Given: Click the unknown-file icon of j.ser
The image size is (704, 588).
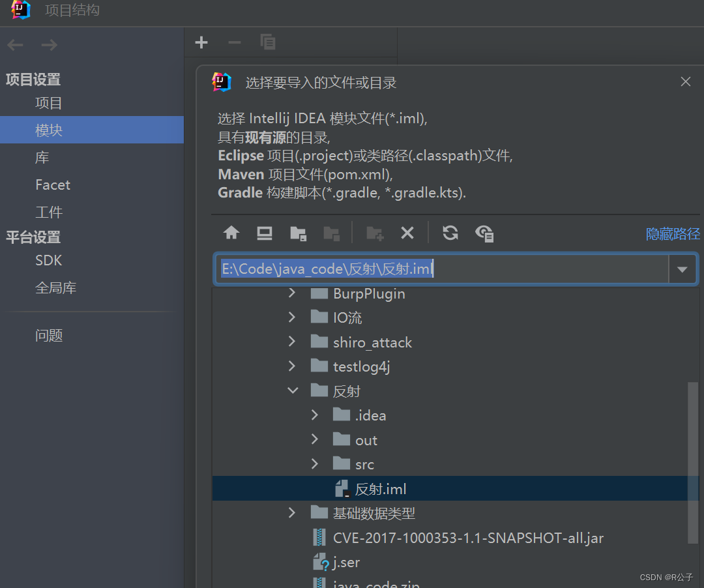Looking at the screenshot, I should [x=321, y=562].
